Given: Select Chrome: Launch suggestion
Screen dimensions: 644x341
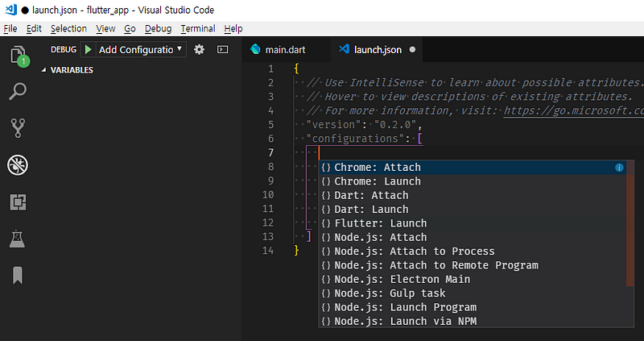Looking at the screenshot, I should coord(473,181).
